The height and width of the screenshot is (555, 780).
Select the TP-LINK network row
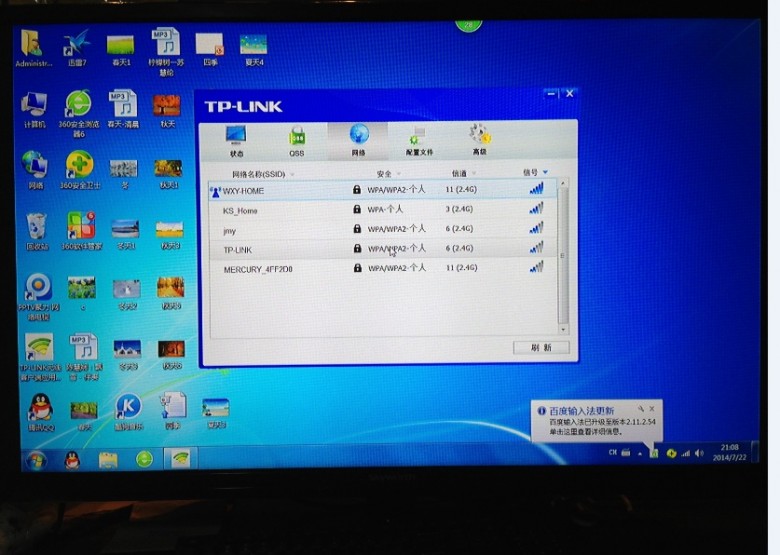pos(383,249)
